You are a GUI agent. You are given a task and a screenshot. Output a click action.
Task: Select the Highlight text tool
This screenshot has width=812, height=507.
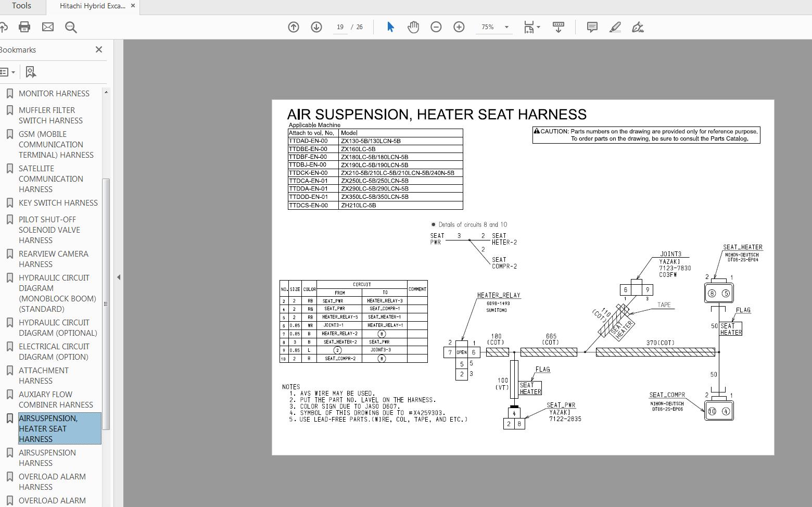coord(615,27)
